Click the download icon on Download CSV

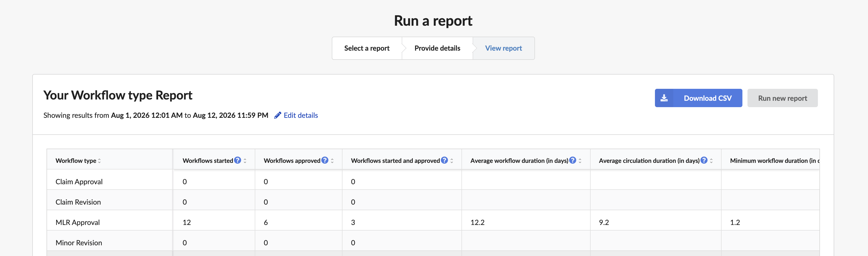664,98
